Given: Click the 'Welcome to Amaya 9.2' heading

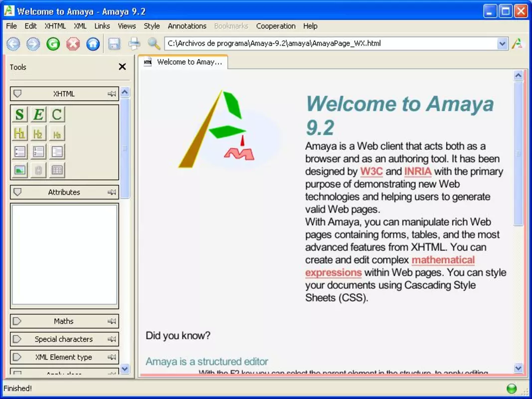Looking at the screenshot, I should 400,115.
